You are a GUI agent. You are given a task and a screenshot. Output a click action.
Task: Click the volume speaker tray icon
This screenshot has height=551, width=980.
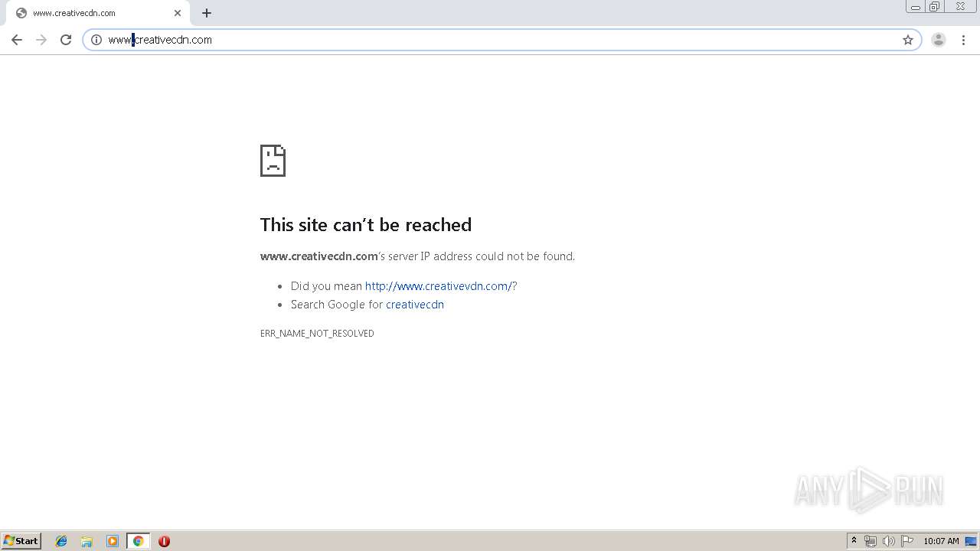click(889, 541)
